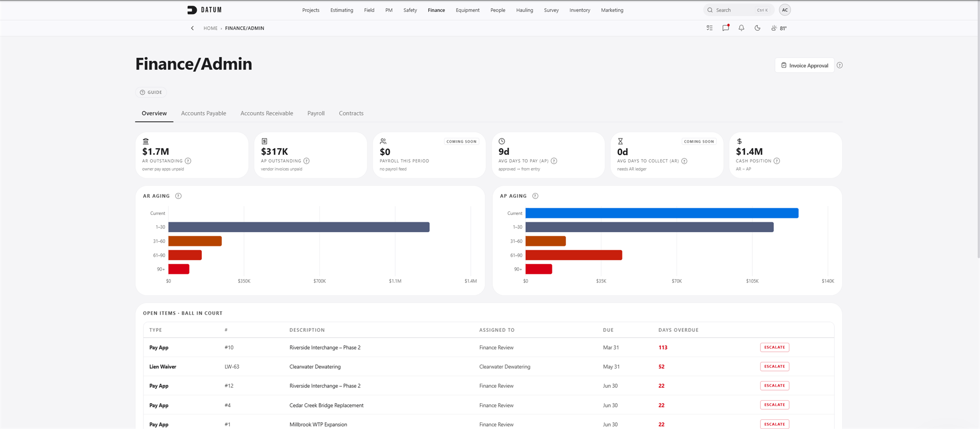This screenshot has width=980, height=429.
Task: Click the AP Aging 61–90 bar
Action: click(574, 255)
